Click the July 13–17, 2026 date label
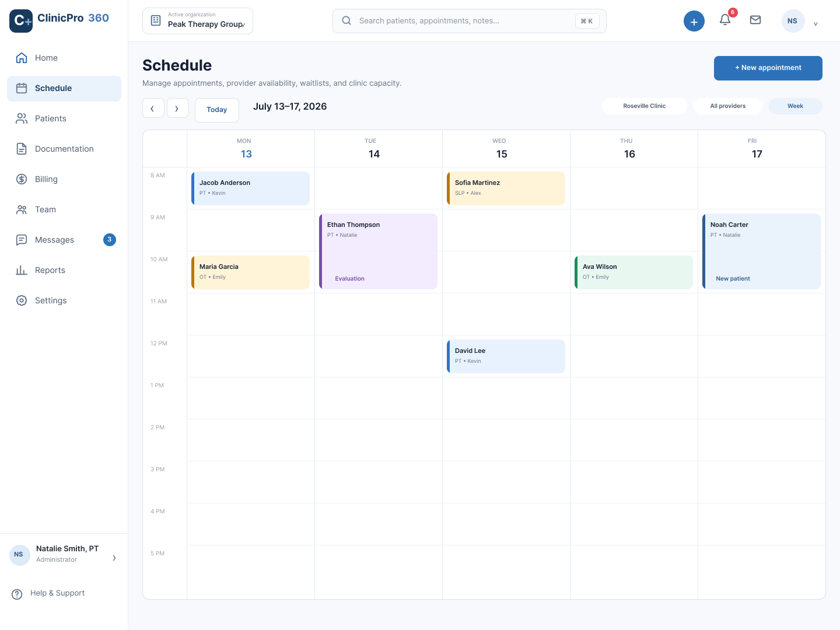This screenshot has width=840, height=630. tap(290, 107)
